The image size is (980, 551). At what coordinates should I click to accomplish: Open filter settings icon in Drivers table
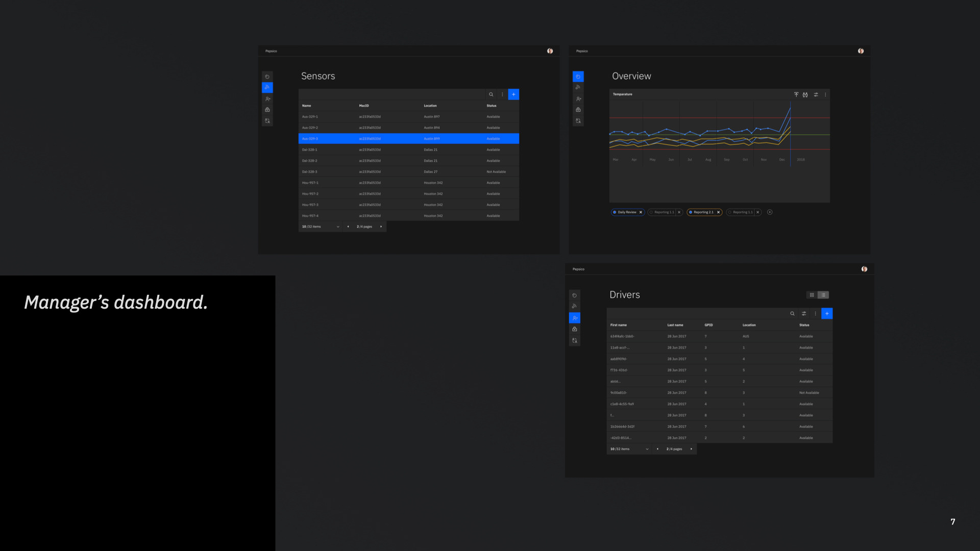click(x=804, y=314)
